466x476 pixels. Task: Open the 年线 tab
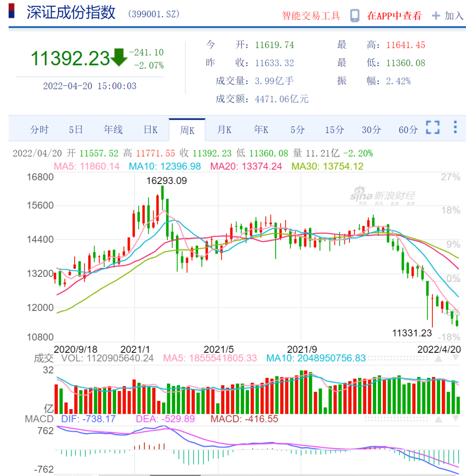[x=113, y=130]
